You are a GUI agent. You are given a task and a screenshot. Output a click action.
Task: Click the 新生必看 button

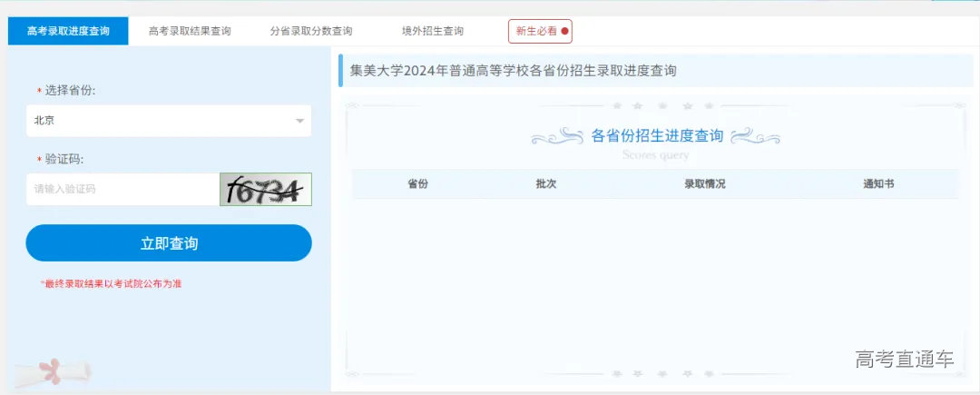pyautogui.click(x=540, y=31)
